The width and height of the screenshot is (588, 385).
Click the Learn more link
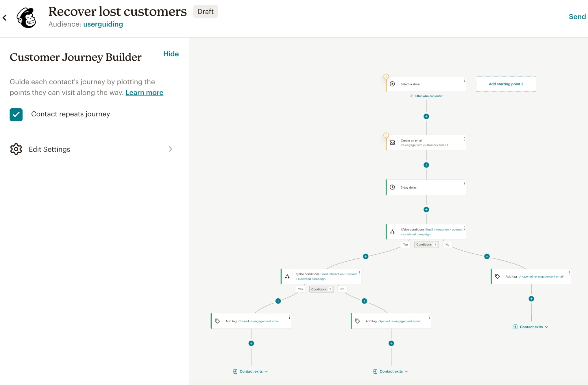[x=144, y=92]
